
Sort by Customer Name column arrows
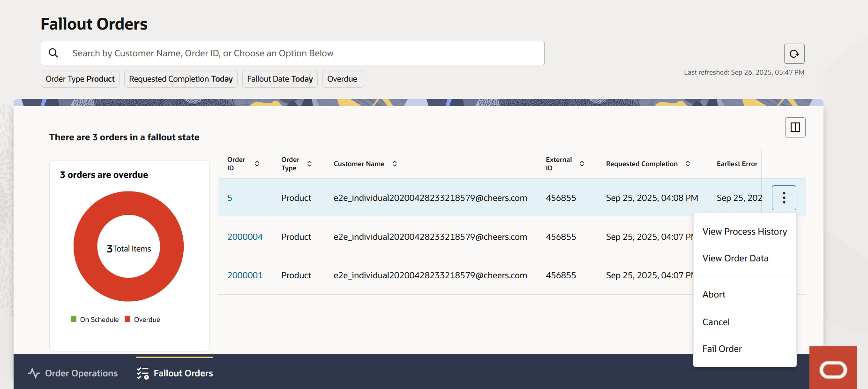395,164
